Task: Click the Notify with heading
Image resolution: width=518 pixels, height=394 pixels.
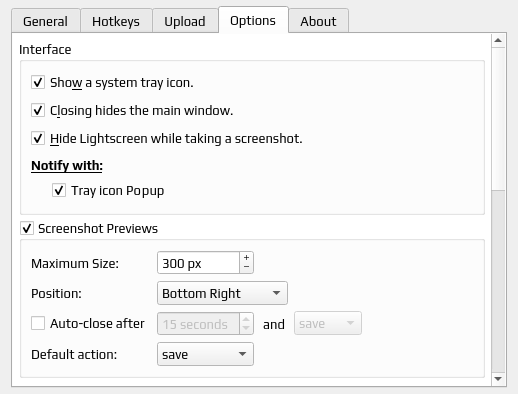Action: 67,166
